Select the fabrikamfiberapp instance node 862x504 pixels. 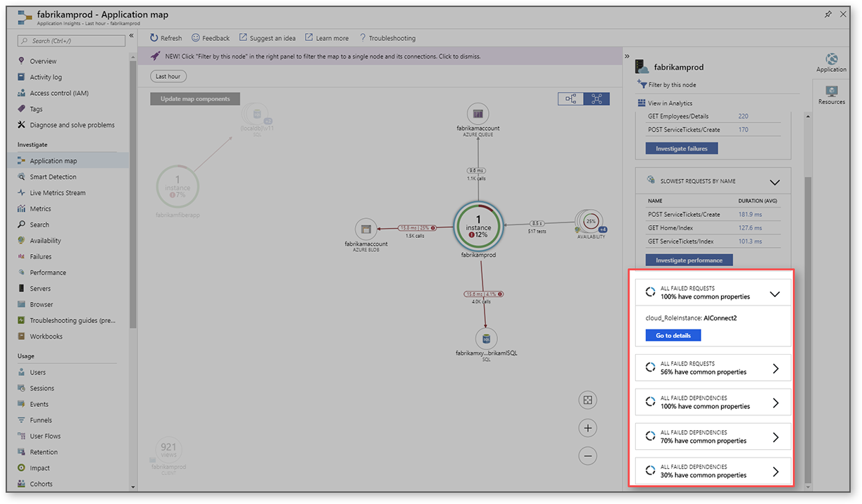pyautogui.click(x=177, y=187)
